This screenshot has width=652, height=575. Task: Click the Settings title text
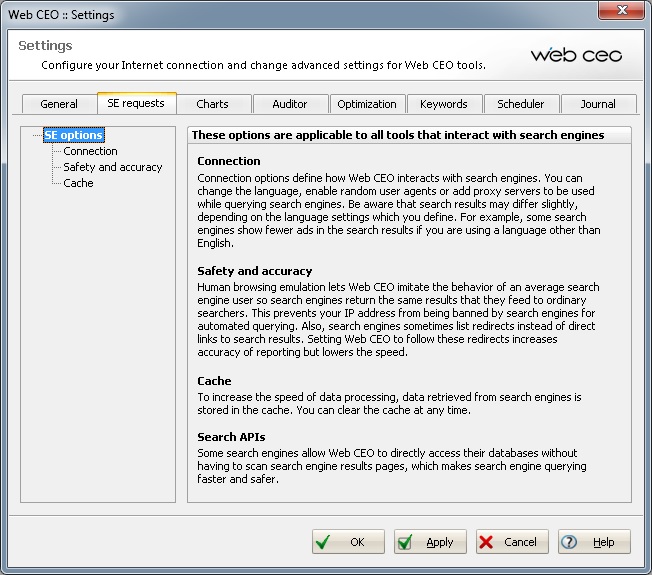tap(45, 45)
